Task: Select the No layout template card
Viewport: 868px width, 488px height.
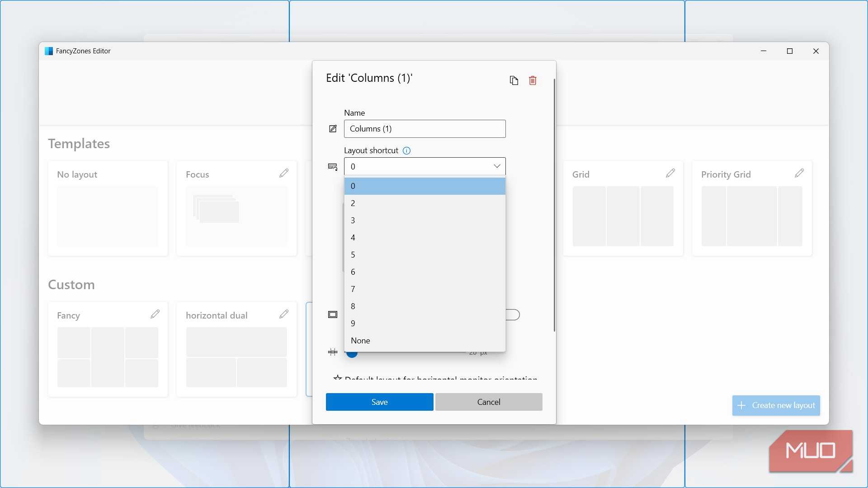Action: (108, 208)
